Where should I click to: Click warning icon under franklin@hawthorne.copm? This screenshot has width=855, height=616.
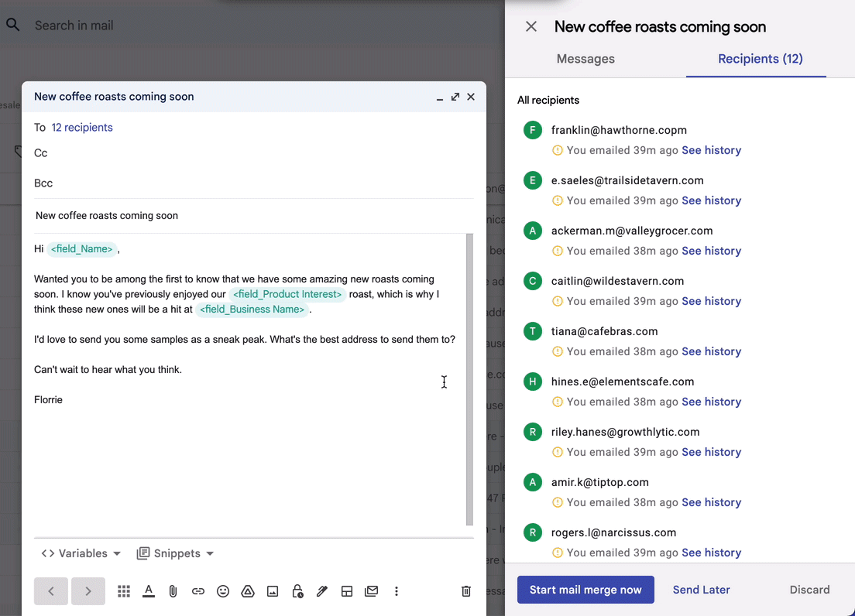tap(558, 150)
